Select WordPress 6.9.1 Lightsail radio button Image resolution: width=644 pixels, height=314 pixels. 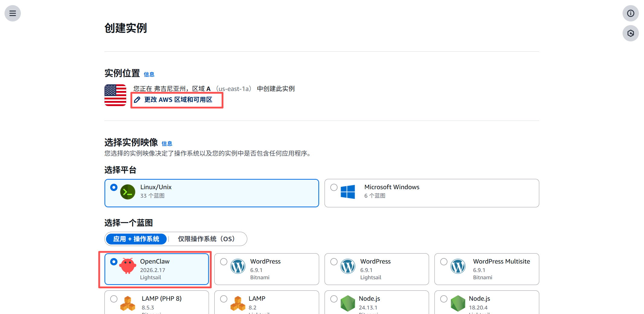(x=334, y=262)
